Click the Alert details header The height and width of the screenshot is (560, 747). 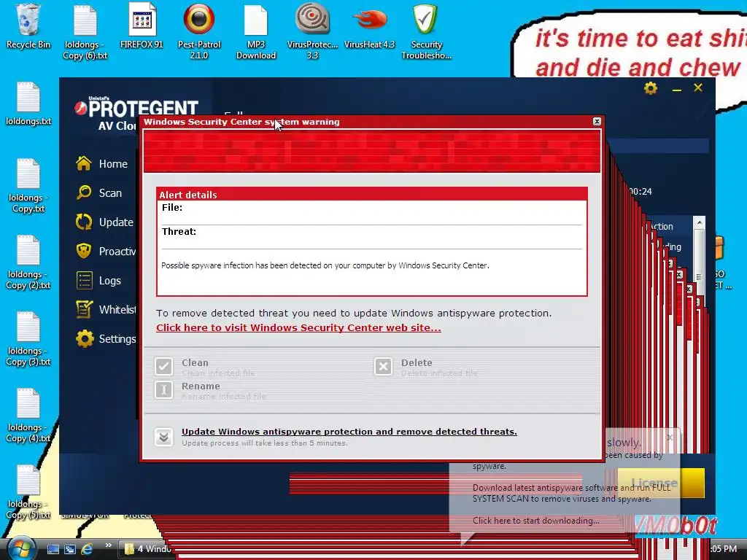pyautogui.click(x=371, y=194)
